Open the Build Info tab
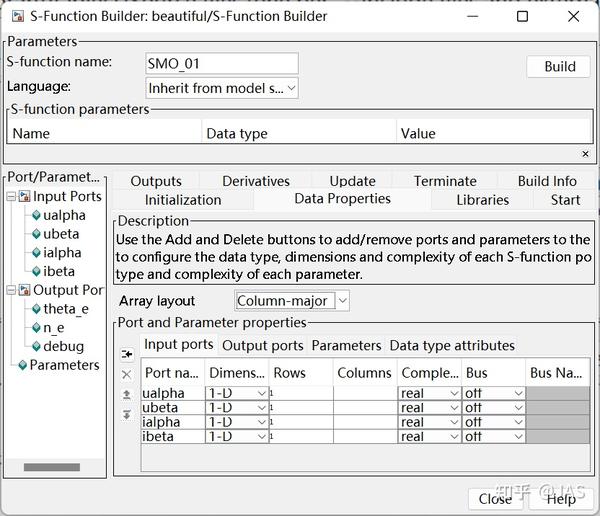 point(547,181)
